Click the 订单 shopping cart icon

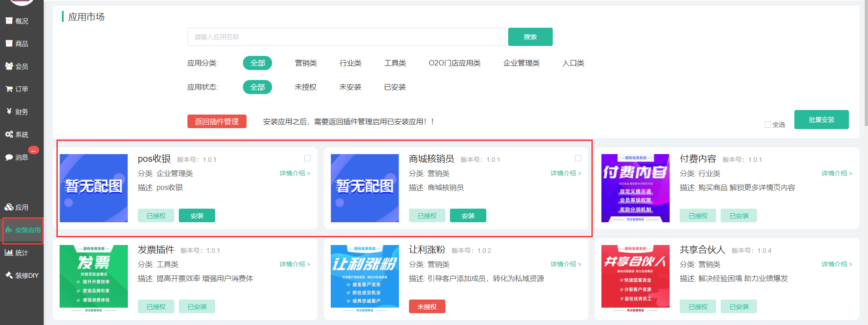point(9,89)
